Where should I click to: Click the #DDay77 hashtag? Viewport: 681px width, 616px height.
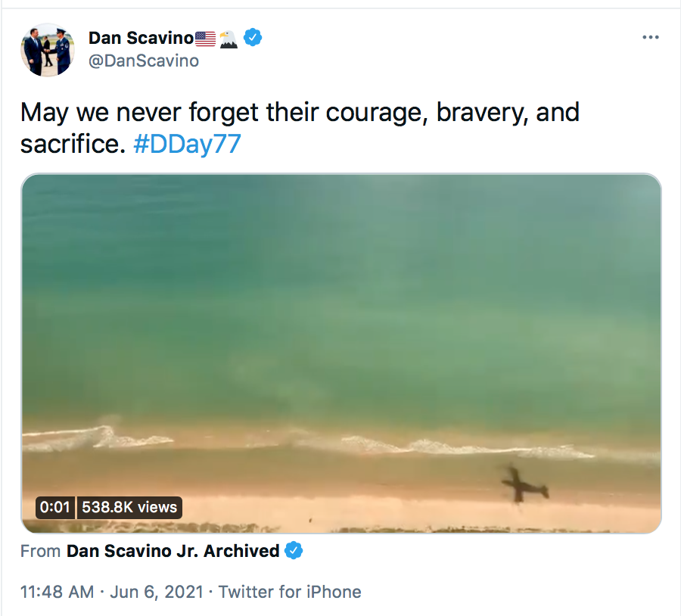pyautogui.click(x=187, y=144)
